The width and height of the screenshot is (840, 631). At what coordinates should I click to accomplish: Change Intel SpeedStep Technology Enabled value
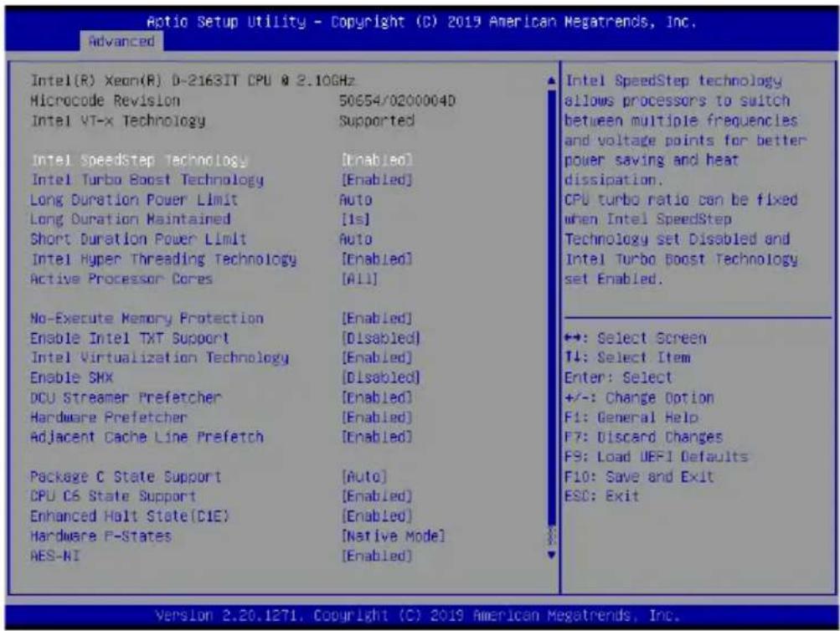377,160
